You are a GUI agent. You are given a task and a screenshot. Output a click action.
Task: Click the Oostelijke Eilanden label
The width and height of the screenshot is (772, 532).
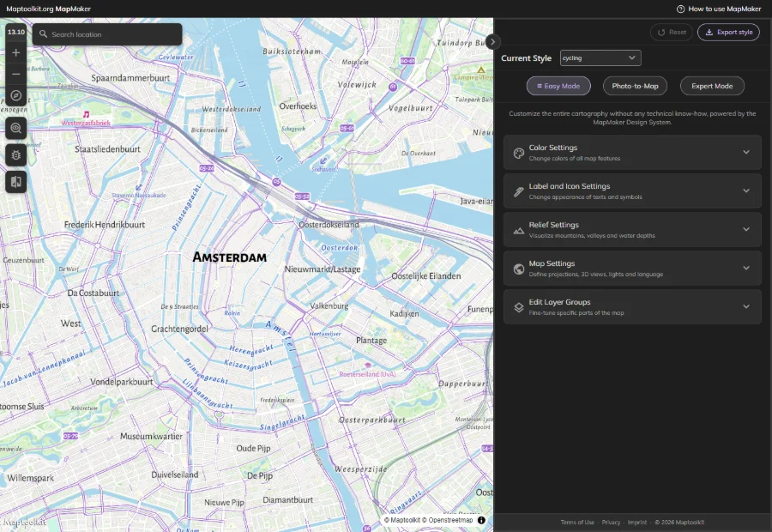click(x=425, y=275)
